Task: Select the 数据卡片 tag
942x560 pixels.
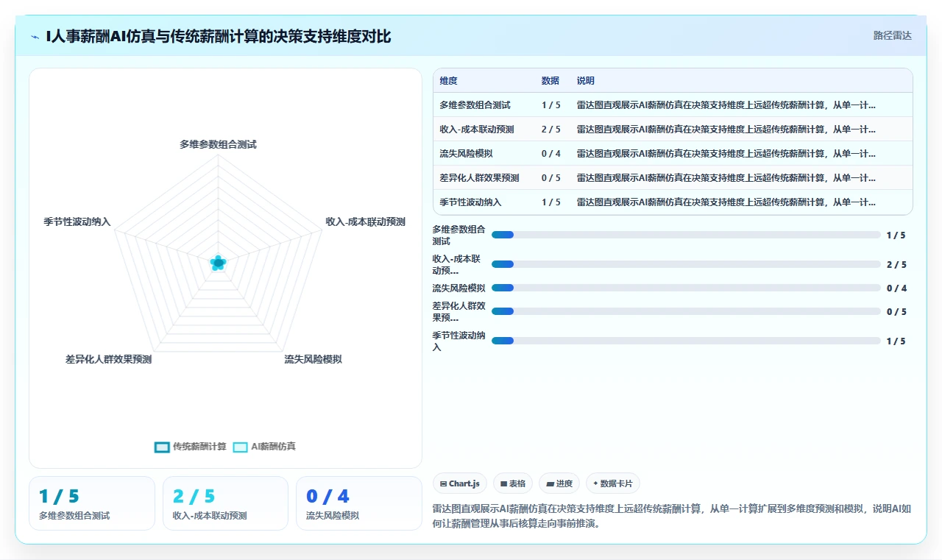Action: (x=613, y=483)
